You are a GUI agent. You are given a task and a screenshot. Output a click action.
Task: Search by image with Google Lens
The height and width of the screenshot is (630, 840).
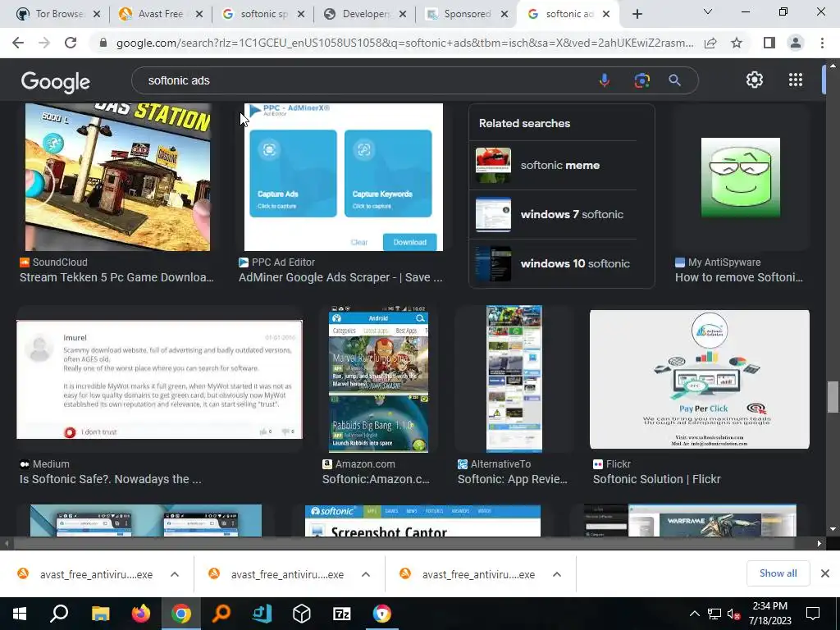[641, 80]
